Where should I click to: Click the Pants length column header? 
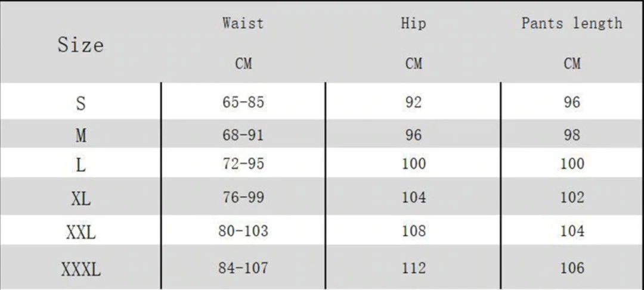(x=571, y=24)
